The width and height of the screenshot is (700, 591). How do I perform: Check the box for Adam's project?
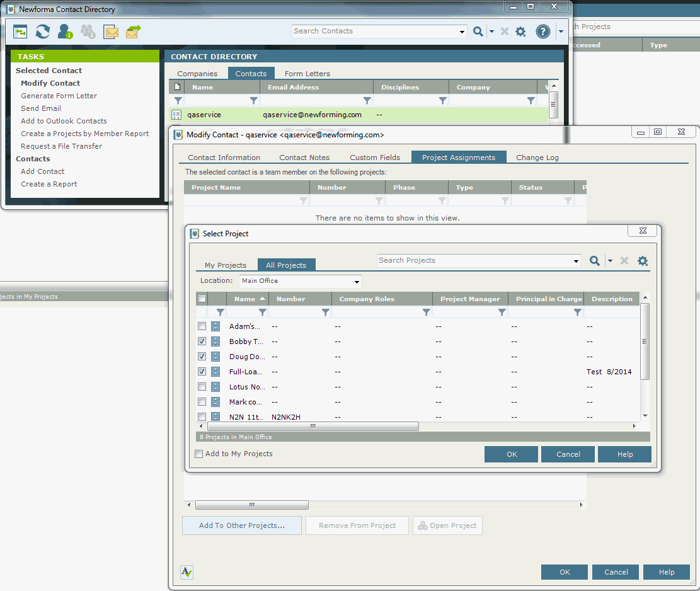pyautogui.click(x=202, y=326)
